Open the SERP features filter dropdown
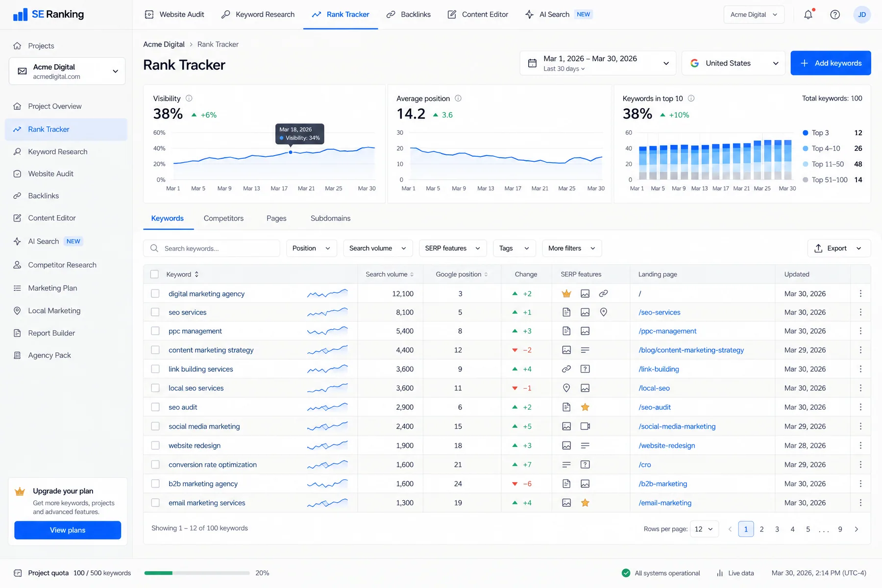Screen dimensions: 882x588 (x=453, y=248)
